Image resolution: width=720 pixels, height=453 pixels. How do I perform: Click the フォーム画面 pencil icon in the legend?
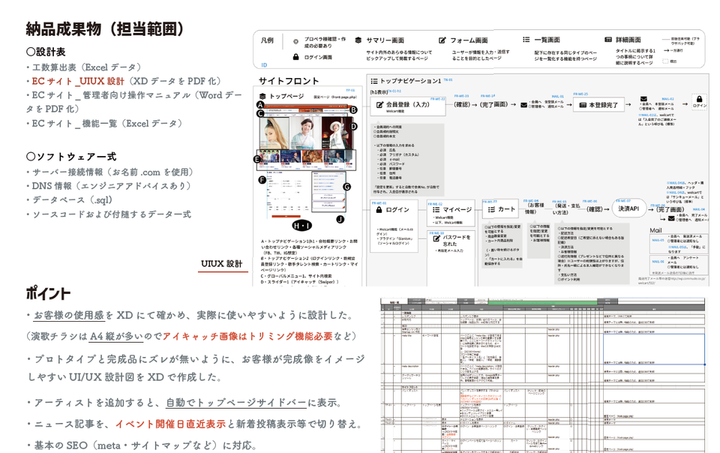point(442,40)
